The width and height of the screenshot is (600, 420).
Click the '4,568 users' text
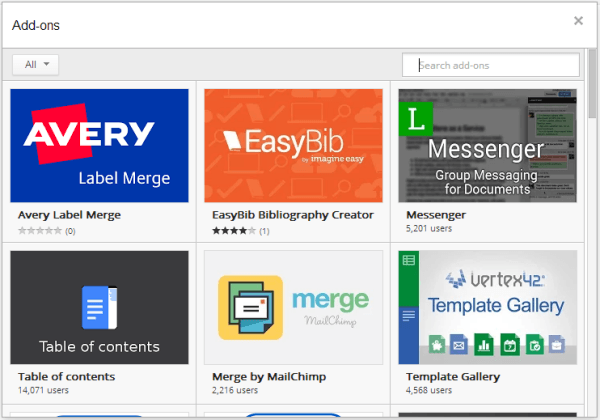pos(429,391)
